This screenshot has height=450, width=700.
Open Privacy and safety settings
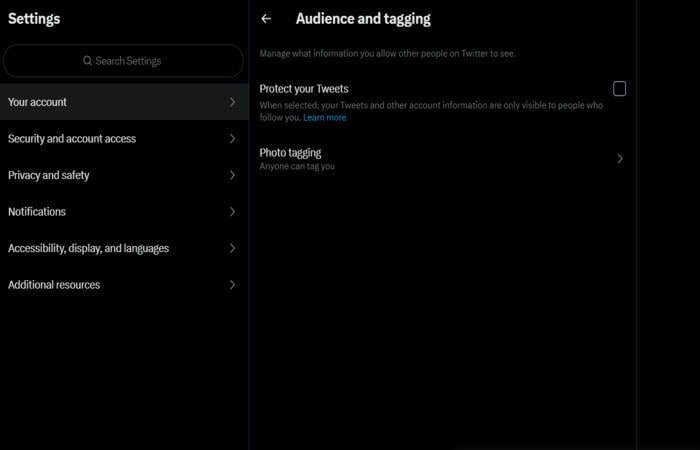124,175
